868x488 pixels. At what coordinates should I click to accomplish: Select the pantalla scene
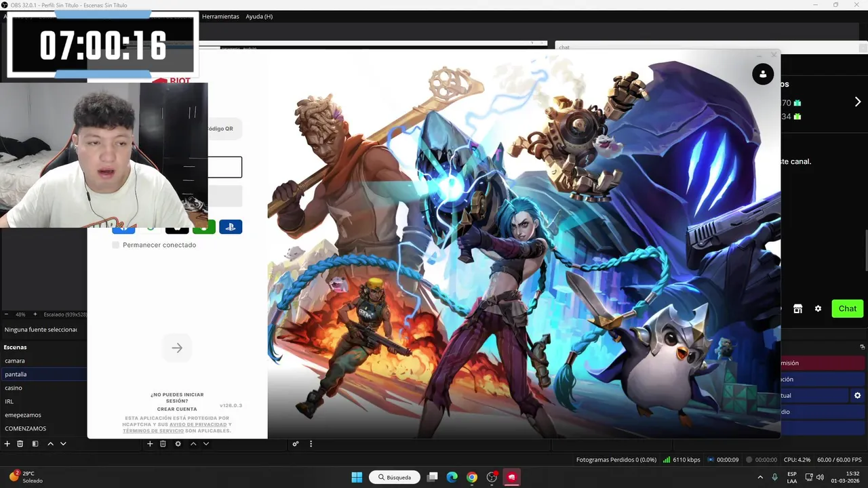click(x=43, y=374)
